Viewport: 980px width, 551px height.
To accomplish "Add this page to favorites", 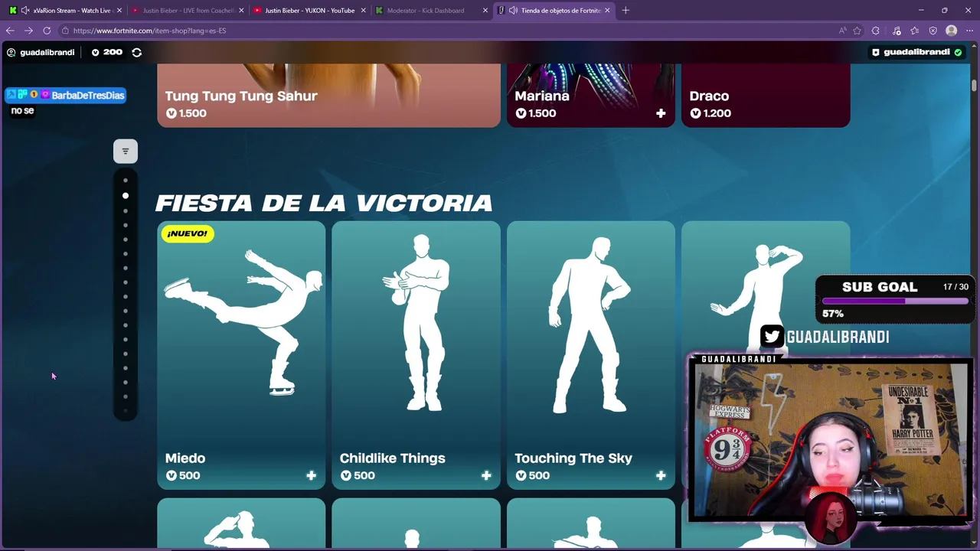I will tap(857, 31).
